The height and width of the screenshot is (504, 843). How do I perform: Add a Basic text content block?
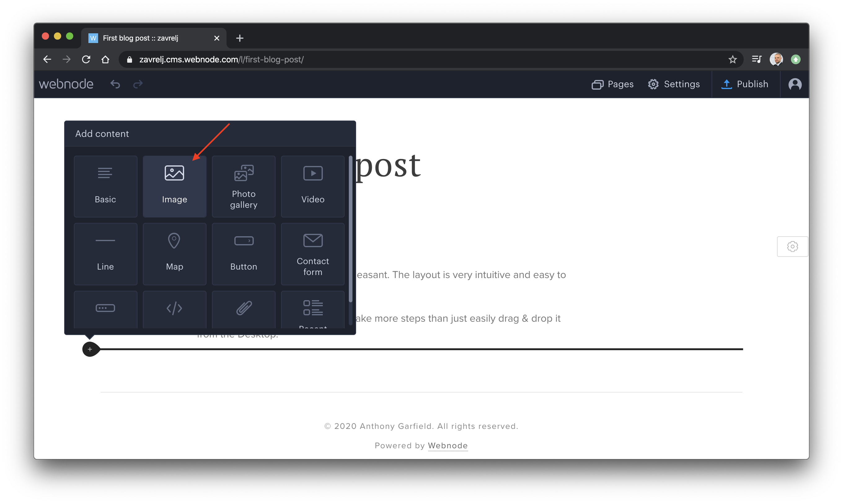coord(106,187)
